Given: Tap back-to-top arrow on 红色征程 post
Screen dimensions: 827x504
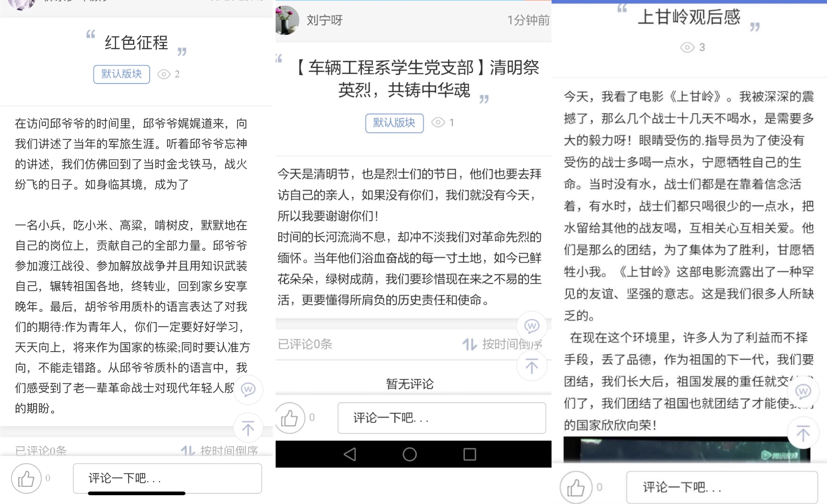Looking at the screenshot, I should [x=248, y=428].
